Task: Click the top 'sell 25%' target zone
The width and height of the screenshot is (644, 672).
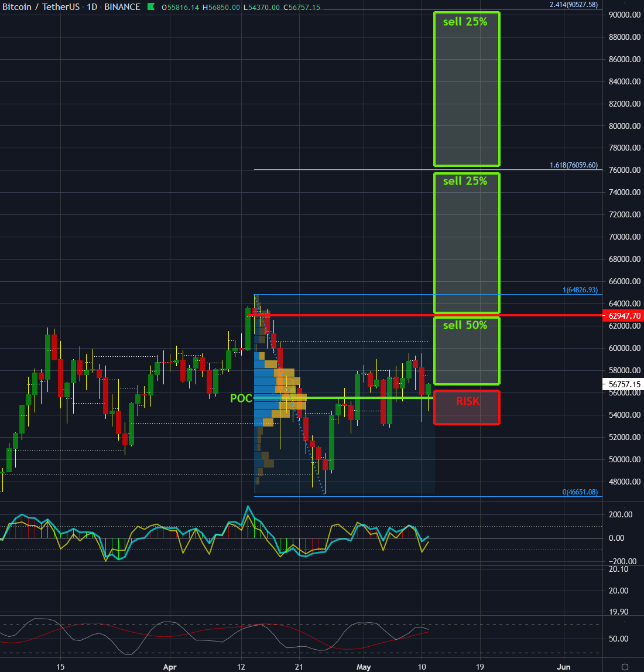Action: pos(467,88)
